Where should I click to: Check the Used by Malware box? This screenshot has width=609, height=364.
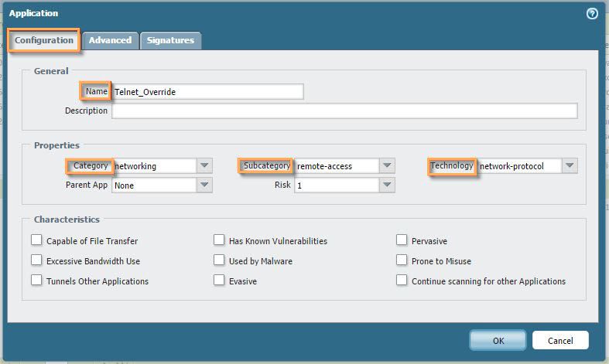click(x=219, y=260)
